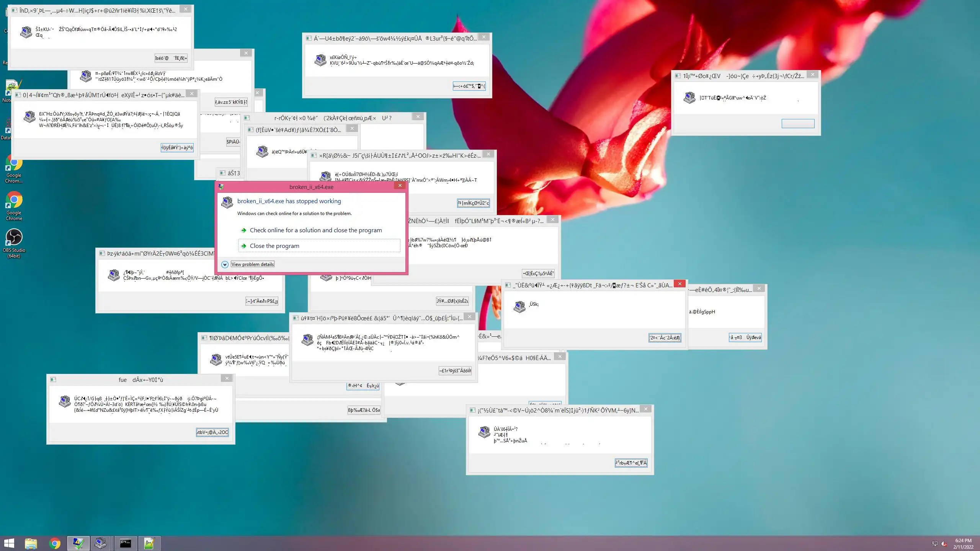Click the blank button in top-right garbled dialog
Viewport: 980px width, 551px height.
coord(798,124)
